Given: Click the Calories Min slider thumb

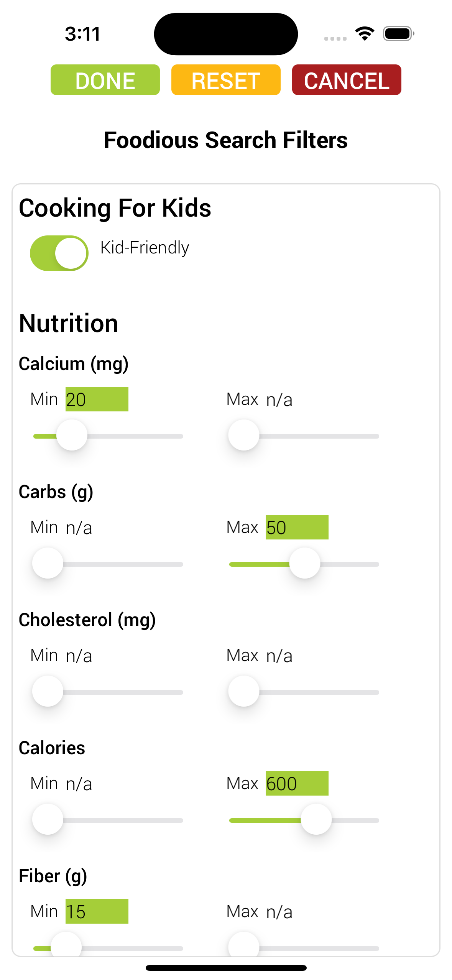Looking at the screenshot, I should [48, 819].
